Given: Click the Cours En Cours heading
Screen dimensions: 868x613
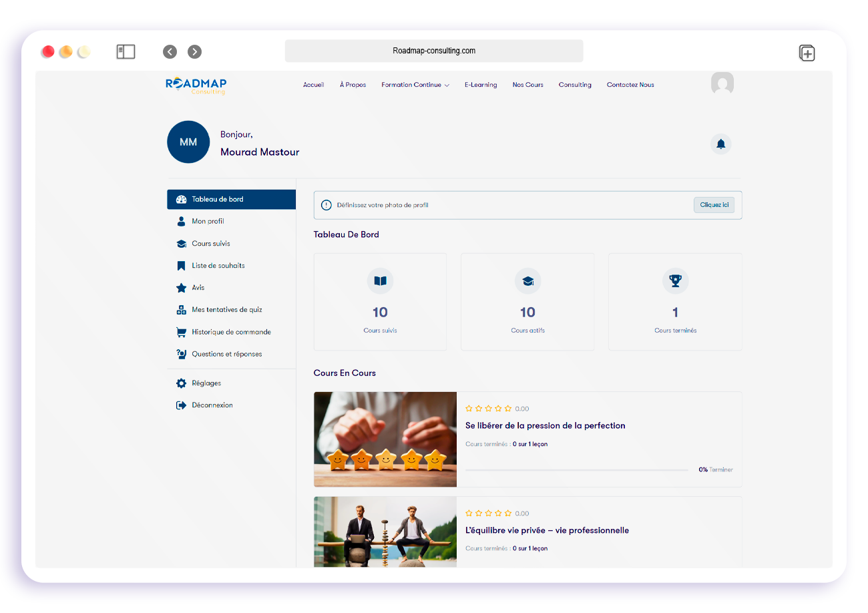Looking at the screenshot, I should coord(345,373).
